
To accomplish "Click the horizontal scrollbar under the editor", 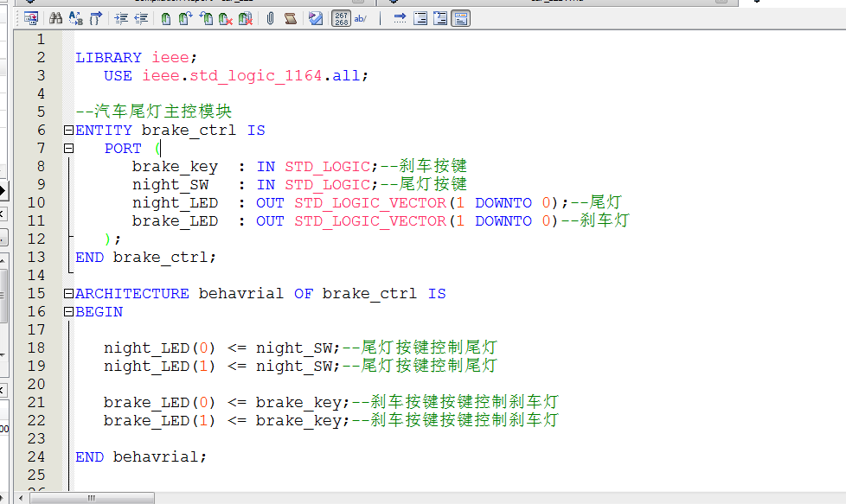I will (433, 497).
